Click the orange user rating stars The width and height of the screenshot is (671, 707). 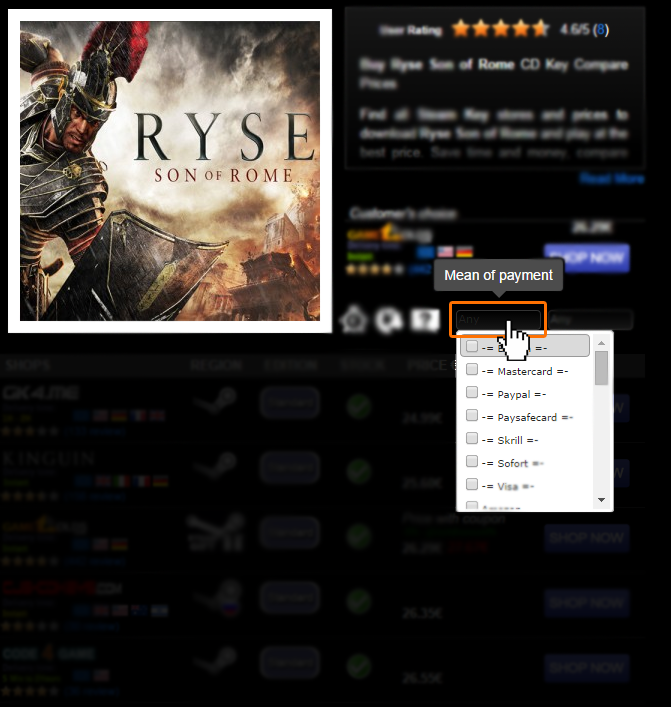501,29
